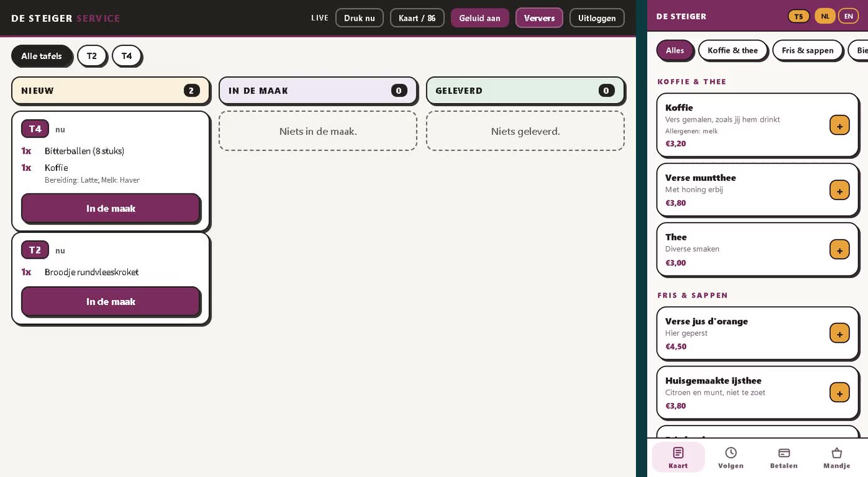Filter orders by table T2
The width and height of the screenshot is (868, 477).
(x=92, y=56)
